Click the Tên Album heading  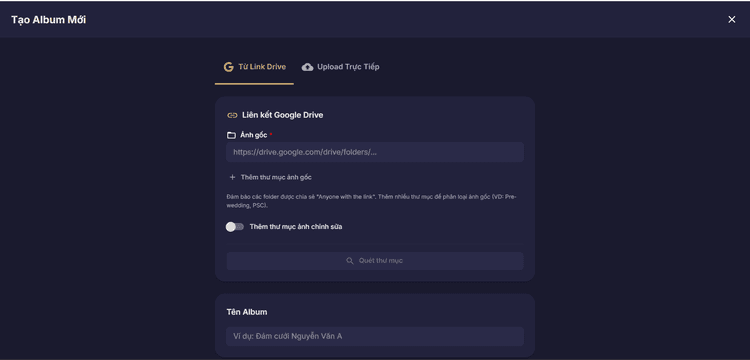click(x=247, y=312)
